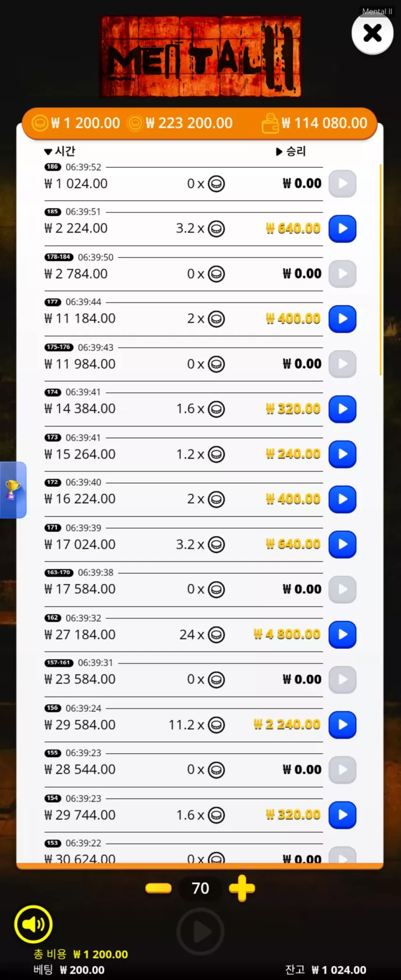Replay round 174 with the ₩320.00 win

pyautogui.click(x=342, y=409)
